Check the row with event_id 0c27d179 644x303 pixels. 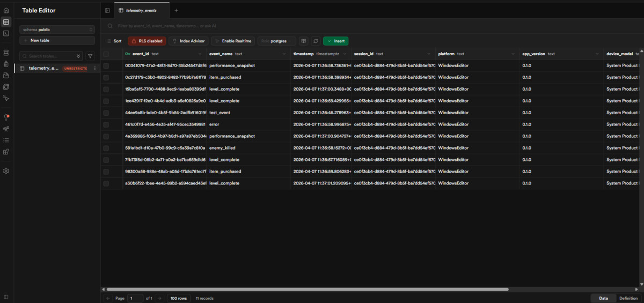106,77
